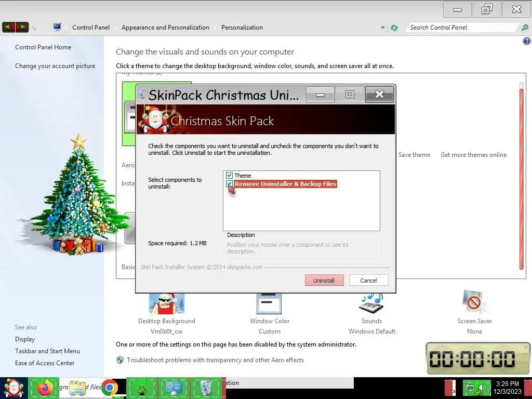532x399 pixels.
Task: Close the timer gadget with its X
Action: point(526,347)
